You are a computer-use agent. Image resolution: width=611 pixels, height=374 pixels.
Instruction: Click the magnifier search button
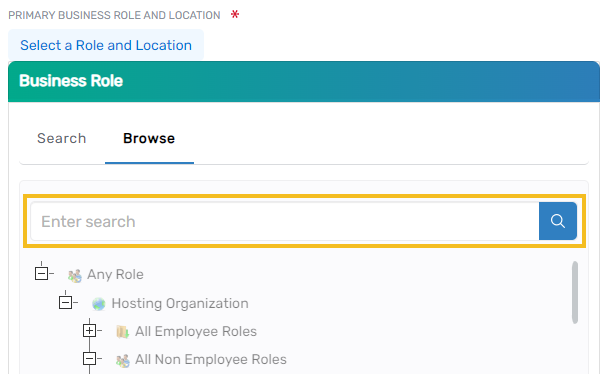click(x=558, y=221)
